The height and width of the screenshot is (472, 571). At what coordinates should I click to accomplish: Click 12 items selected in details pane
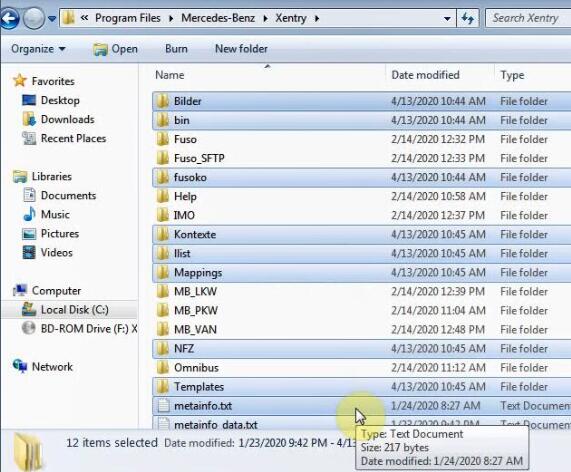coord(112,442)
